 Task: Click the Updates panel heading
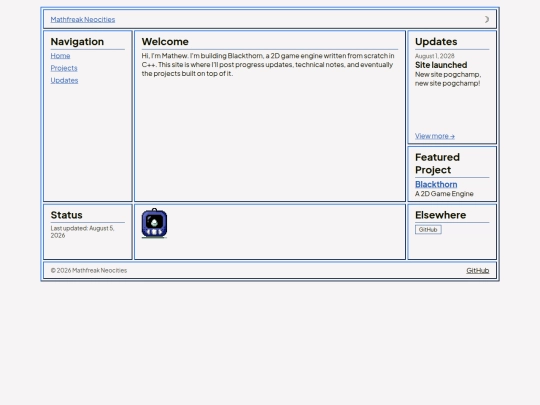pyautogui.click(x=436, y=42)
